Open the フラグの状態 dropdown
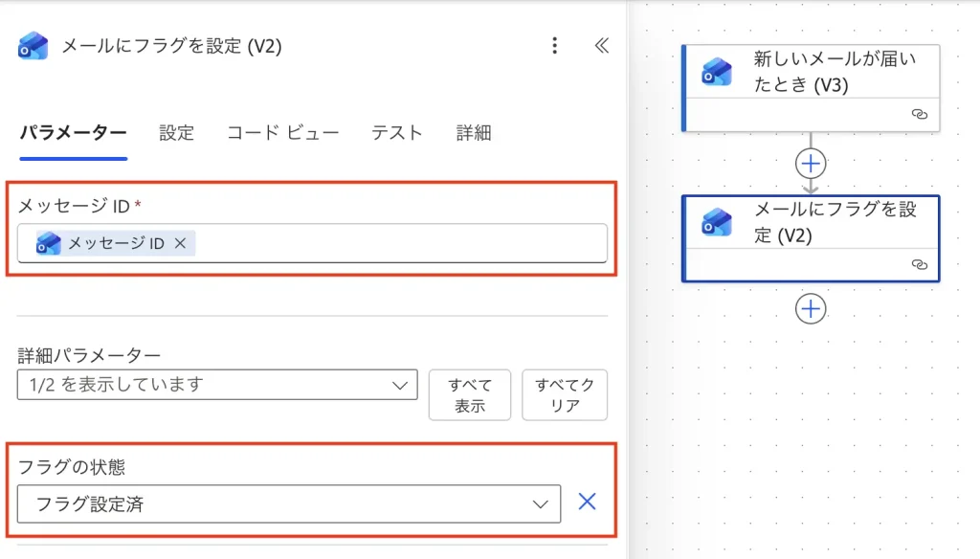This screenshot has height=559, width=980. pos(288,503)
